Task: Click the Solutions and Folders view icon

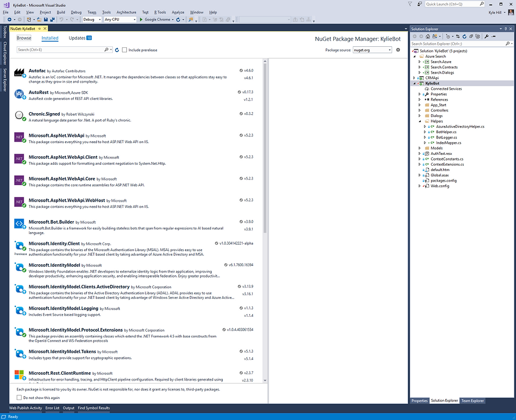Action: point(435,36)
